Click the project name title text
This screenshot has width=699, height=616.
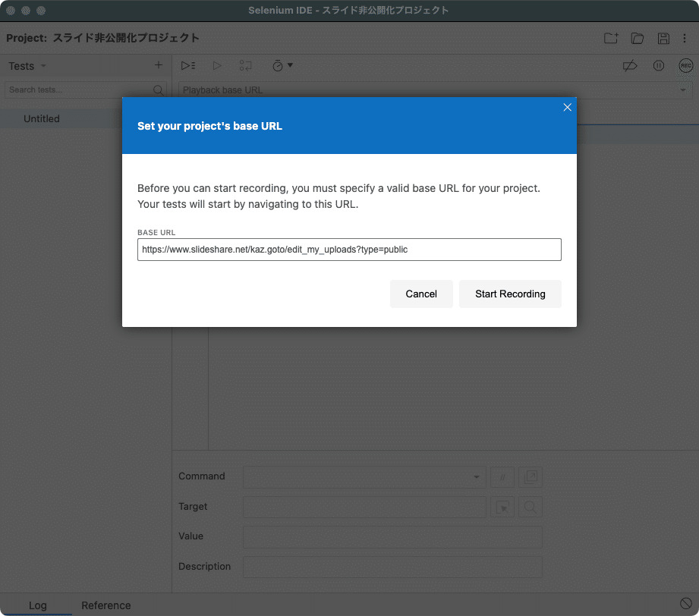tap(126, 38)
